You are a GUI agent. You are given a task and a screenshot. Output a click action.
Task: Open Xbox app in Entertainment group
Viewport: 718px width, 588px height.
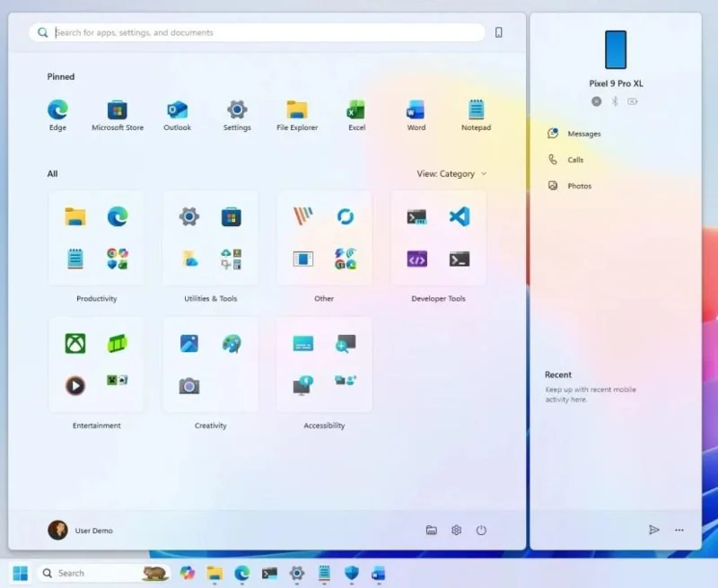pos(75,344)
